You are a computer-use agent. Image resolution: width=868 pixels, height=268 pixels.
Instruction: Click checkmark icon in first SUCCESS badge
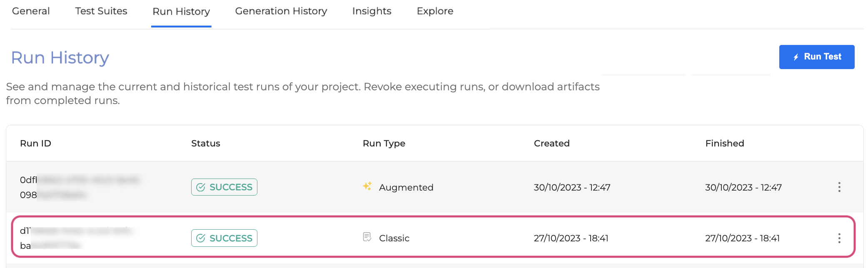tap(201, 187)
